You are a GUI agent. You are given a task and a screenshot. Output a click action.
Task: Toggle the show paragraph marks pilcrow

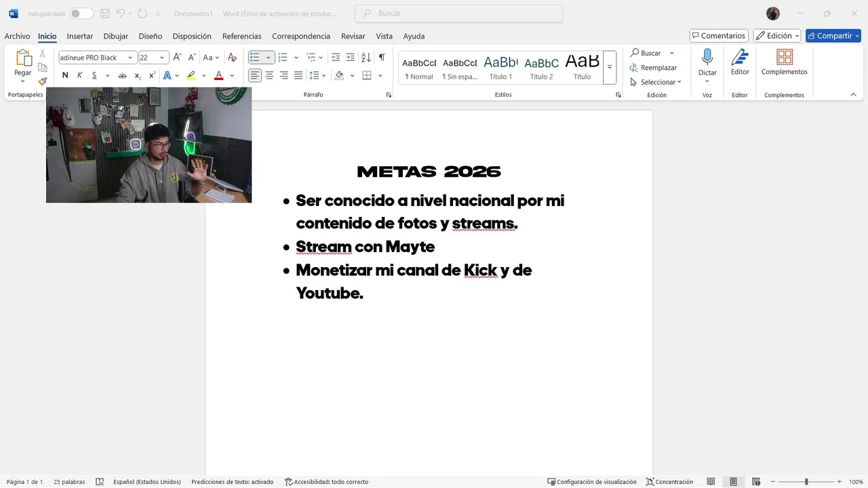382,58
